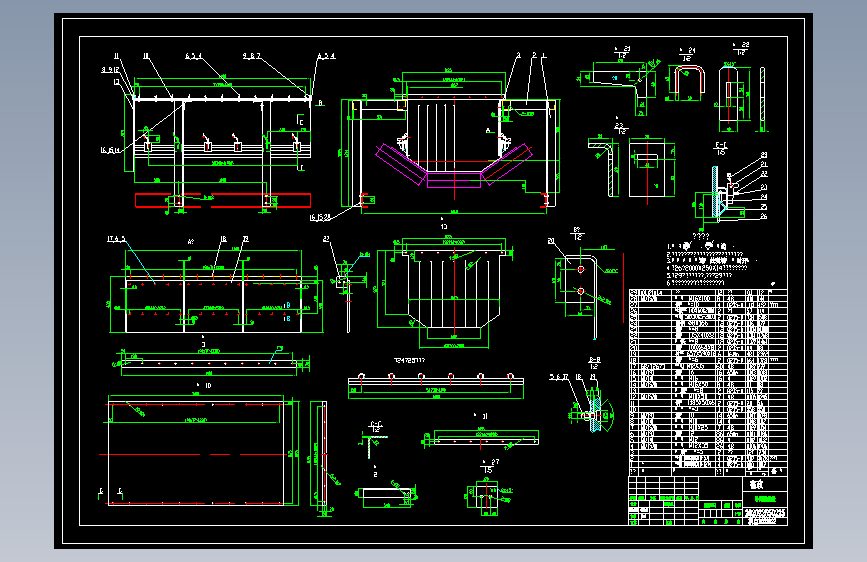Click the "9,8,7" part callout label
Viewport: 867px width, 562px height.
pos(252,56)
